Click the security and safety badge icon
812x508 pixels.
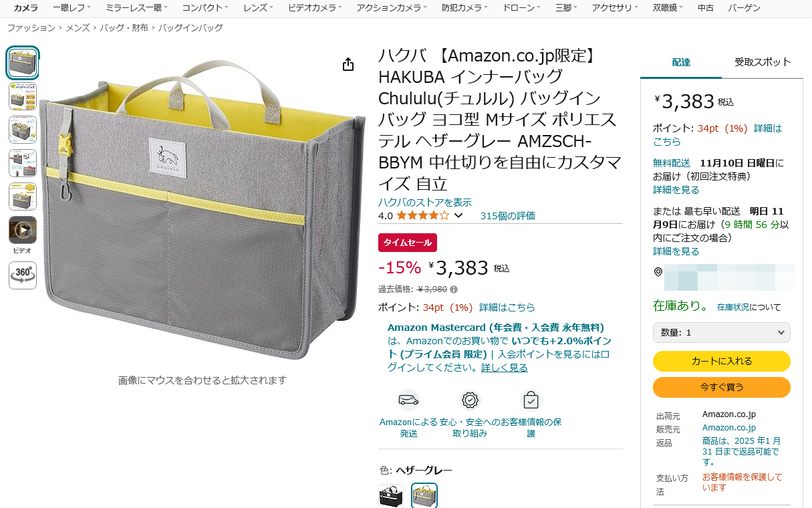(470, 400)
